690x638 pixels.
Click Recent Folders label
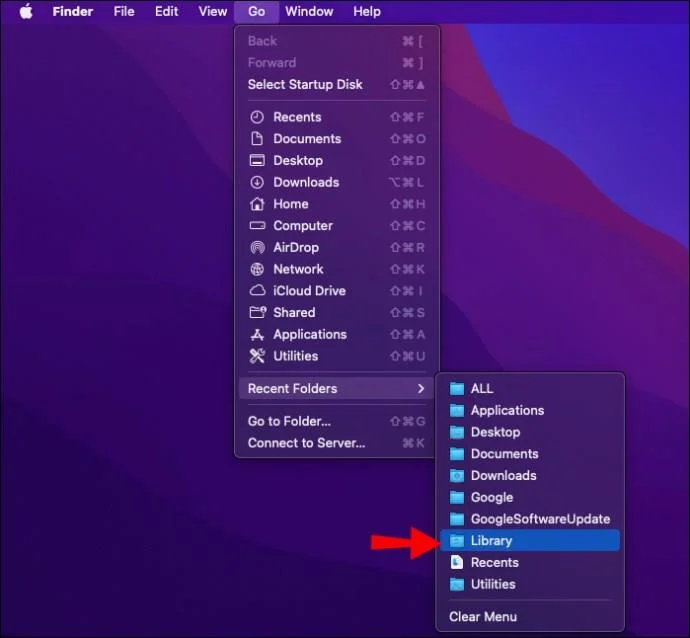click(x=292, y=389)
